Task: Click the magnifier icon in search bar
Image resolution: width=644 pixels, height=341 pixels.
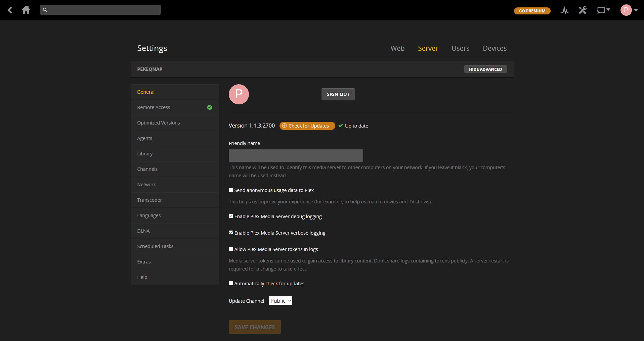Action: point(45,10)
